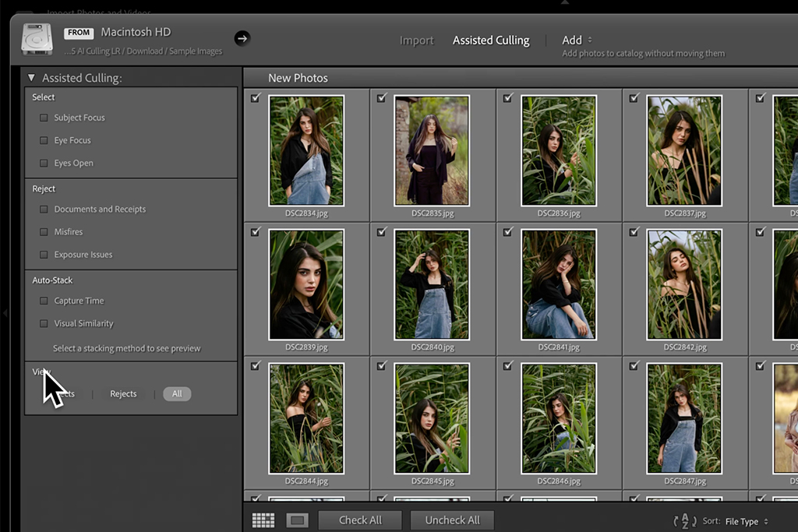Screen dimensions: 798x532
Task: Select the Assisted Culling tab
Action: tap(491, 41)
